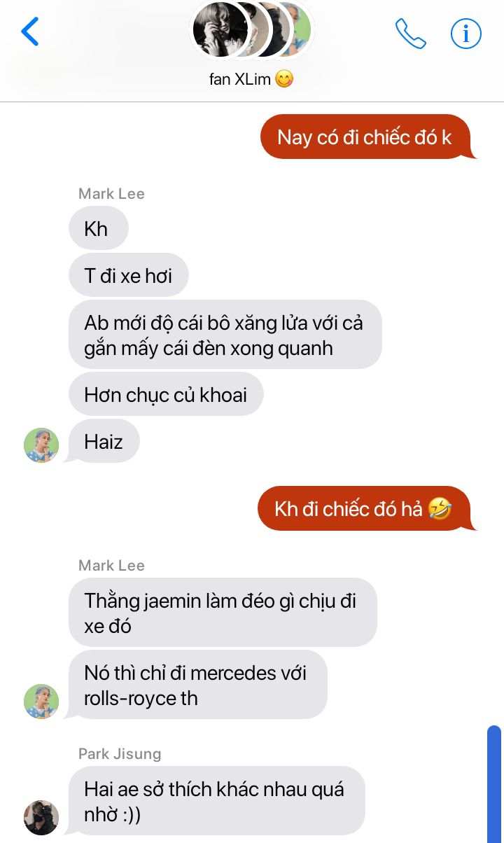
Task: Select the 'Kh' message bubble
Action: coord(98,228)
